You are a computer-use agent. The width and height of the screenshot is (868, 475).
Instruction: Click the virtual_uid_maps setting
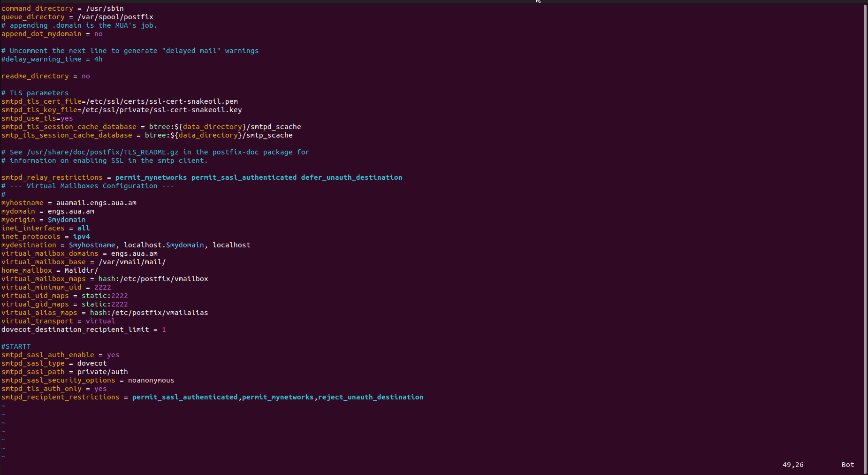[35, 296]
